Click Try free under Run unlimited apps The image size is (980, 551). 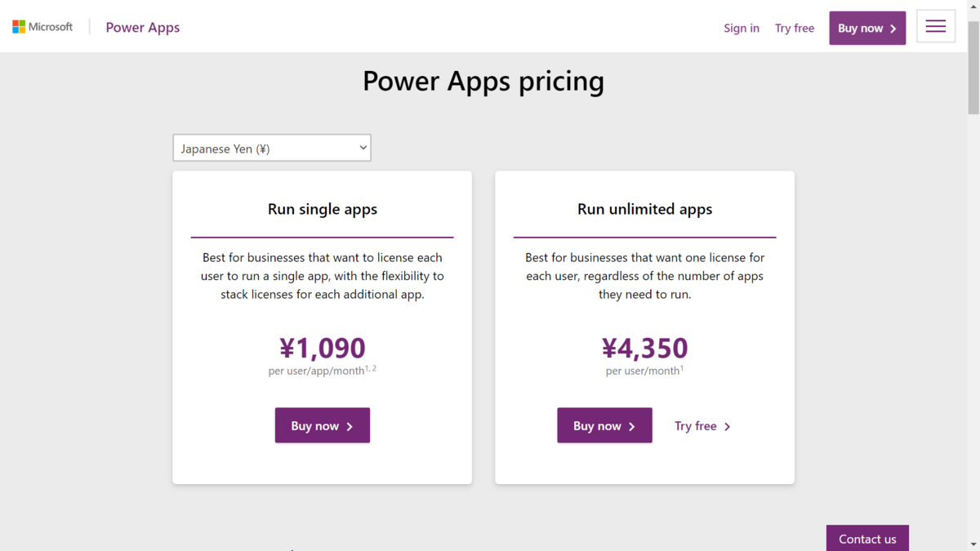[702, 426]
